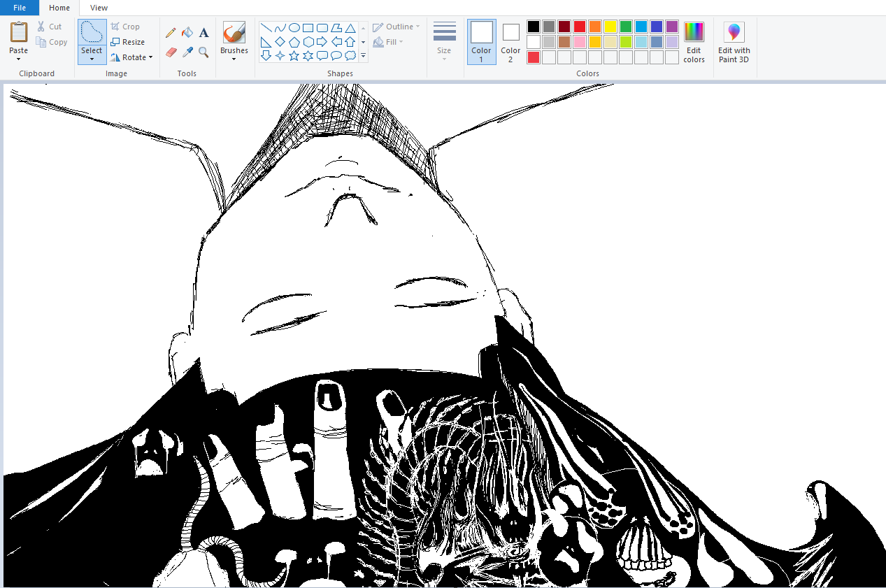Open the File menu
Screen dimensions: 886x588
coord(20,8)
